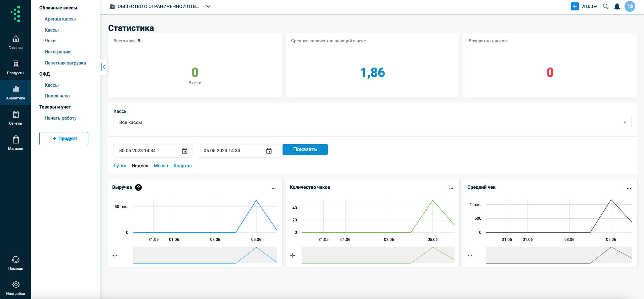The width and height of the screenshot is (644, 299).
Task: Expand the organization name dropdown
Action: (208, 6)
